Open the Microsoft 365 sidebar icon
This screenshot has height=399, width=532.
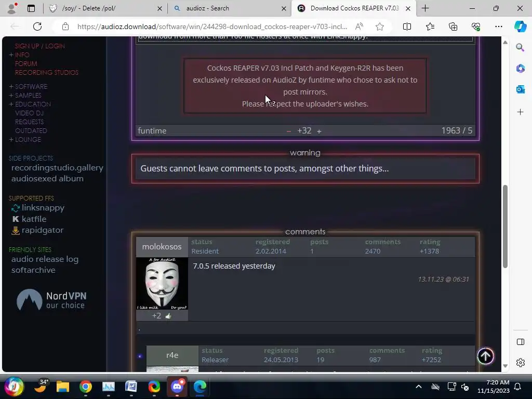point(520,69)
